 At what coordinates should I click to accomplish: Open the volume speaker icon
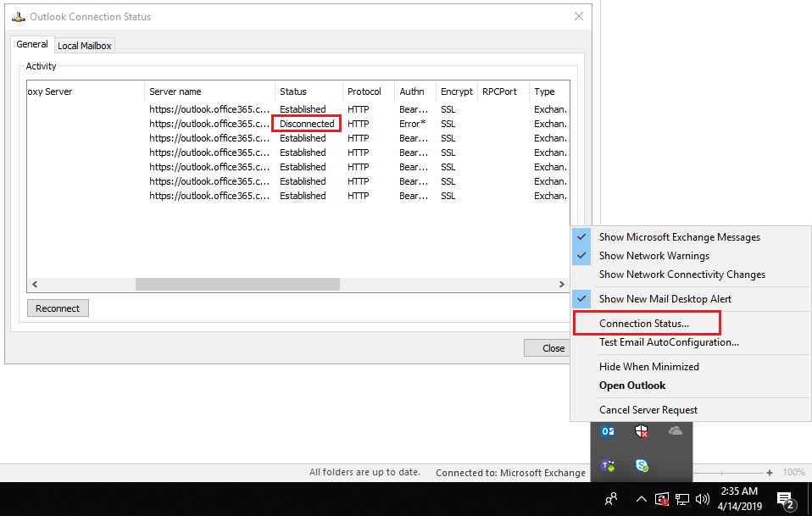coord(702,499)
